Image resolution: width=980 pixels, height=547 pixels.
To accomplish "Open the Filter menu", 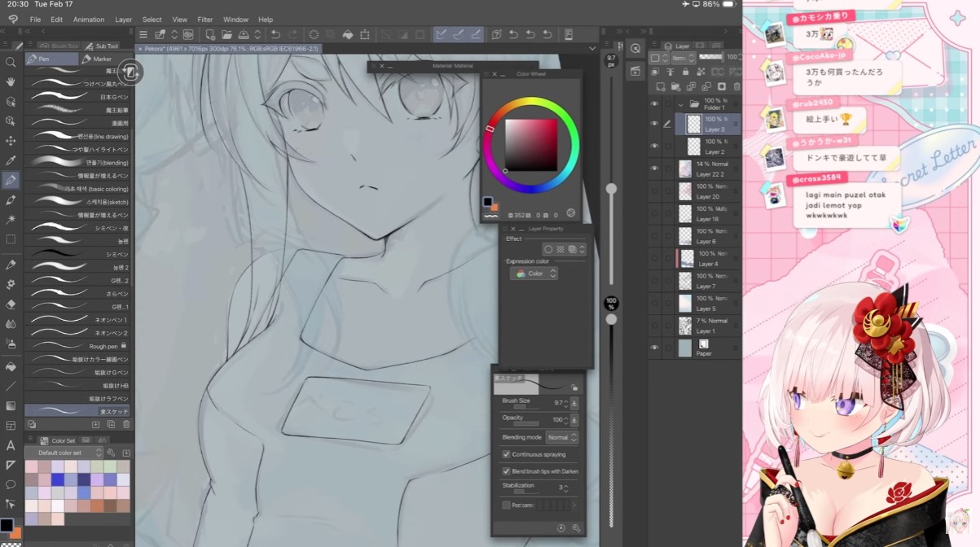I will 205,20.
